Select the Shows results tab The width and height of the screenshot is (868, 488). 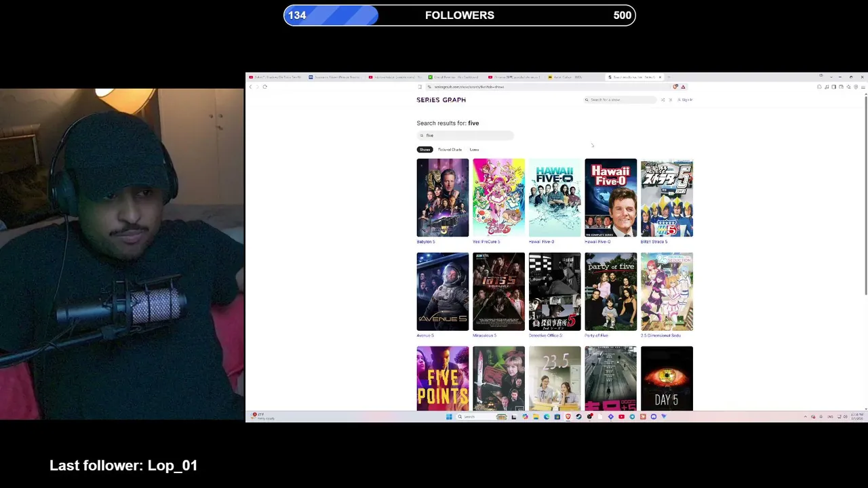(x=425, y=150)
